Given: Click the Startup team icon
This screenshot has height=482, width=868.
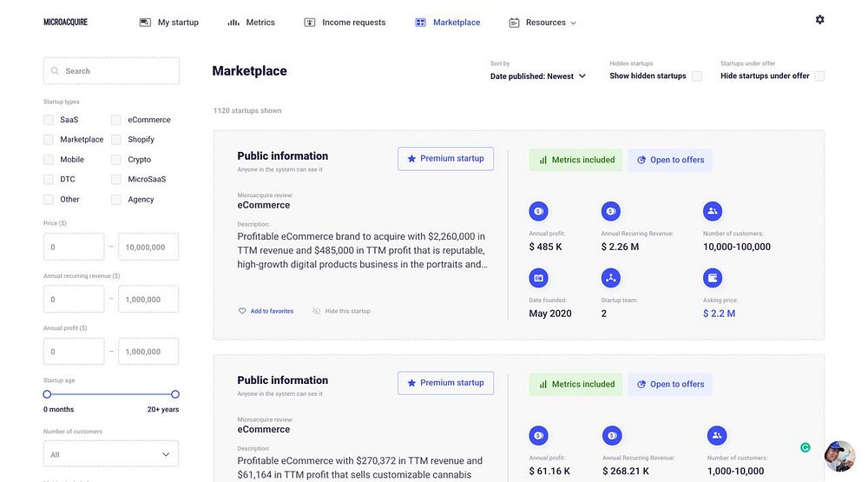Looking at the screenshot, I should 611,278.
